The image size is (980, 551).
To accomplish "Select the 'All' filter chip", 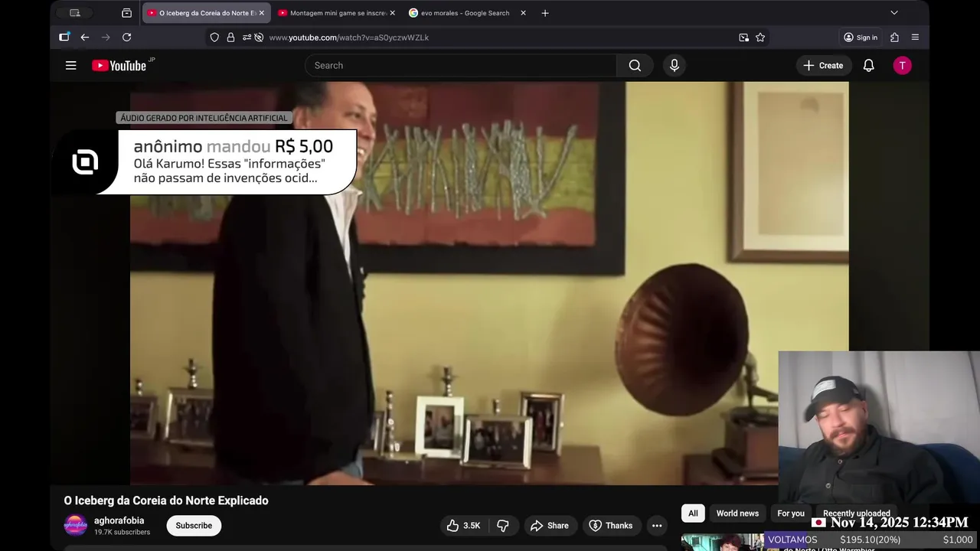I will pyautogui.click(x=693, y=514).
